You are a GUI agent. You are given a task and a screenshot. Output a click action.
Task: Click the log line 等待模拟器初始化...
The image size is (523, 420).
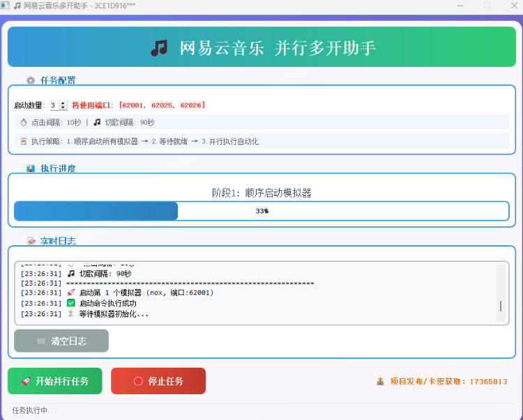[84, 313]
